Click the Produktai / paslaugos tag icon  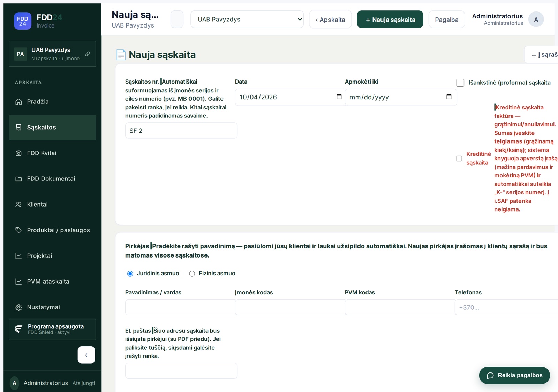[x=18, y=230]
